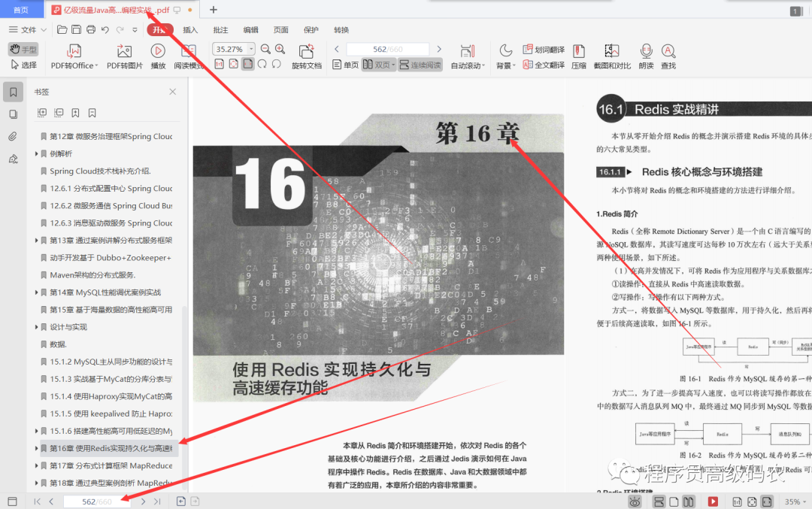
Task: Open the 文件 file menu
Action: click(x=28, y=30)
